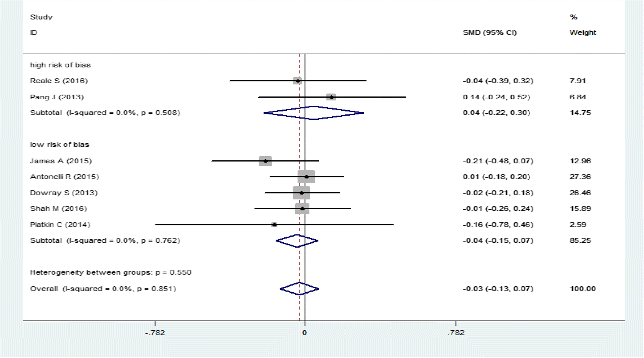Select the value -0.21 (-0.48, 0.07)
This screenshot has height=358, width=644.
click(498, 161)
